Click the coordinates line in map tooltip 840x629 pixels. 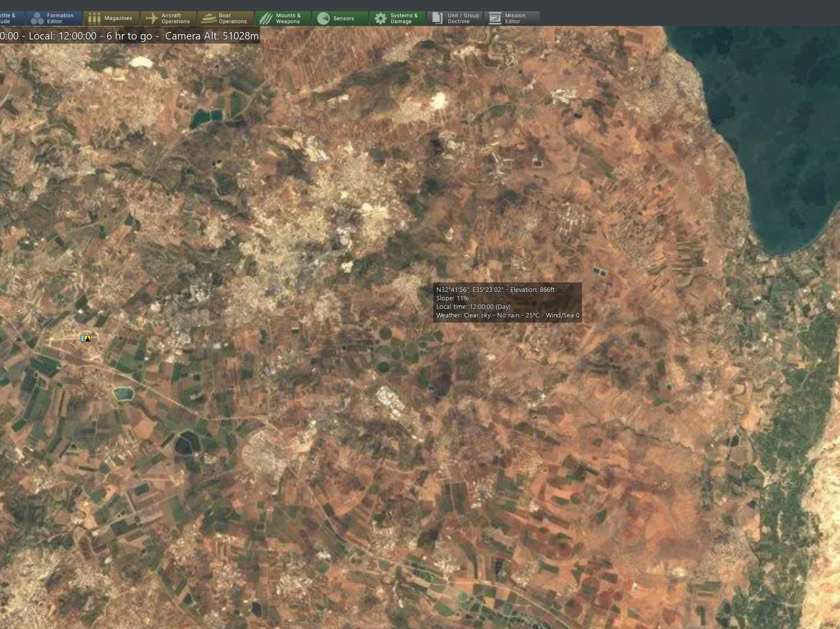[495, 289]
